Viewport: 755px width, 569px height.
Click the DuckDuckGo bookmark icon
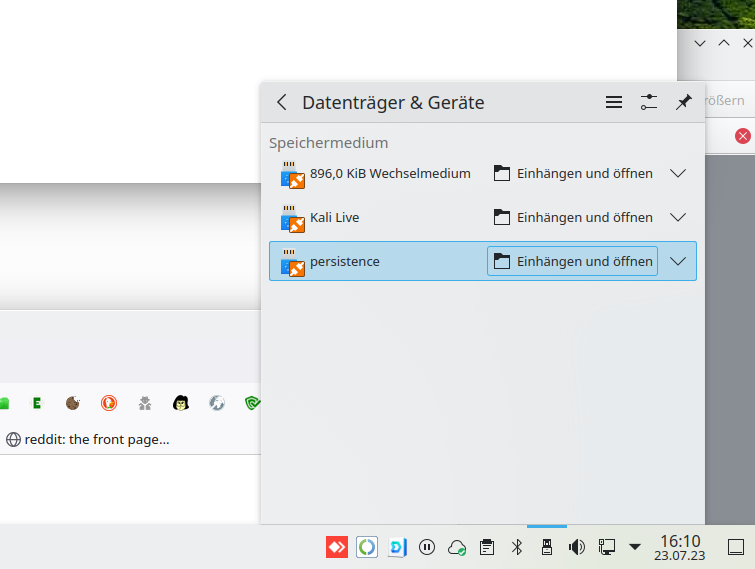pyautogui.click(x=108, y=403)
